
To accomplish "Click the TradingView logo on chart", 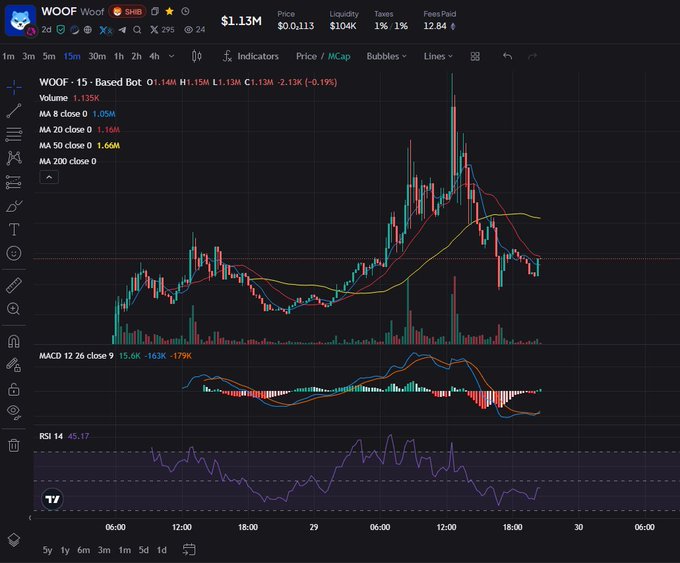I will pos(52,499).
